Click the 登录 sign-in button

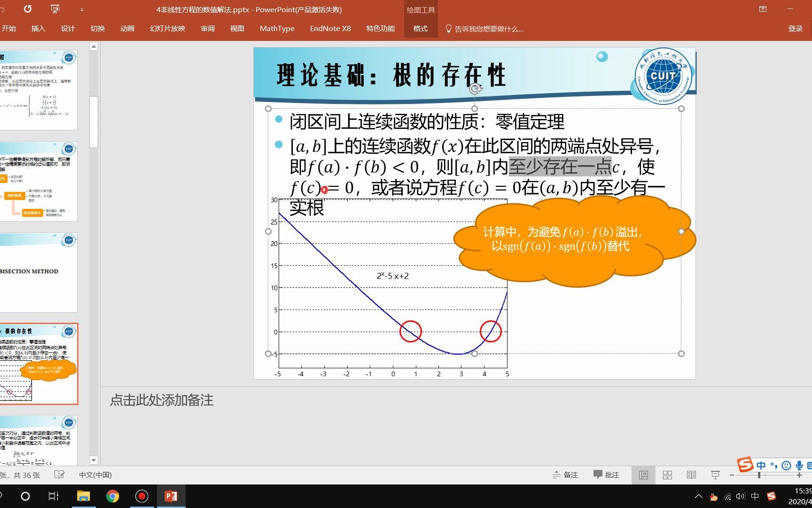795,29
